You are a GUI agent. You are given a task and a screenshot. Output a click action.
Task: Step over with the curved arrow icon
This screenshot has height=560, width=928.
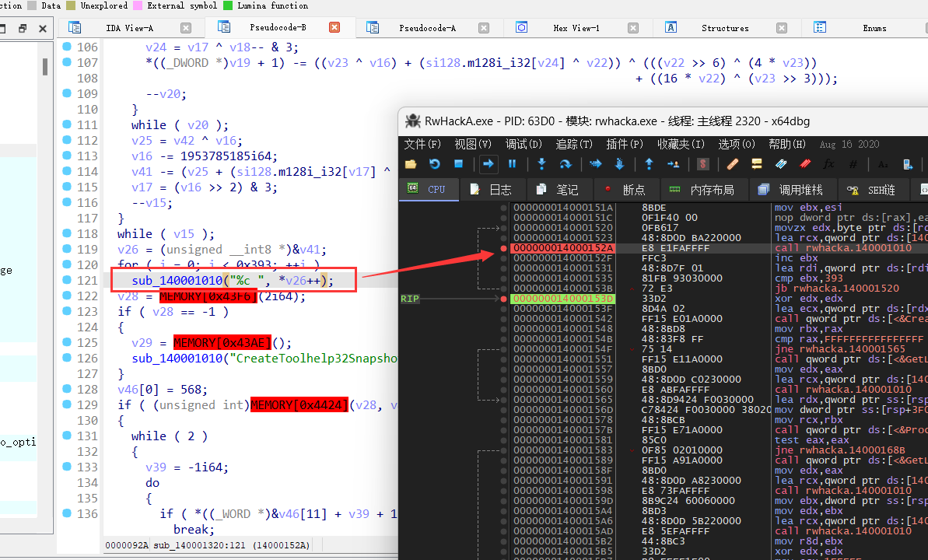tap(566, 164)
